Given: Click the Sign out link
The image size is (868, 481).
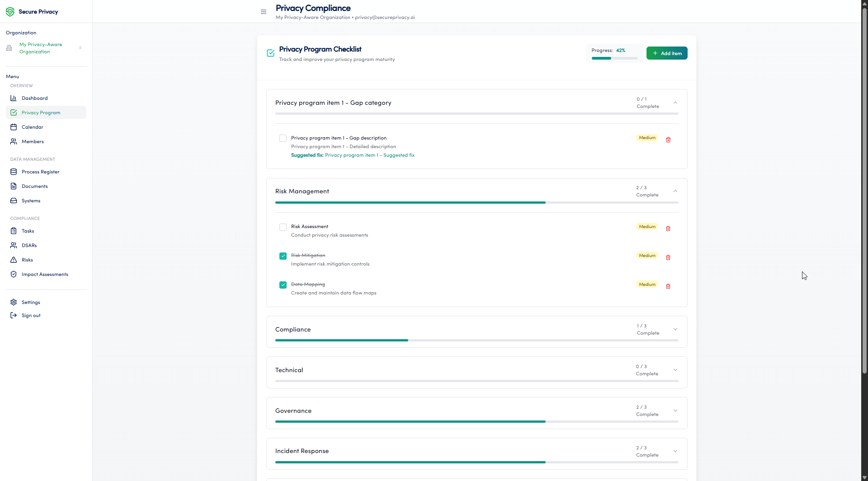Looking at the screenshot, I should pyautogui.click(x=30, y=315).
